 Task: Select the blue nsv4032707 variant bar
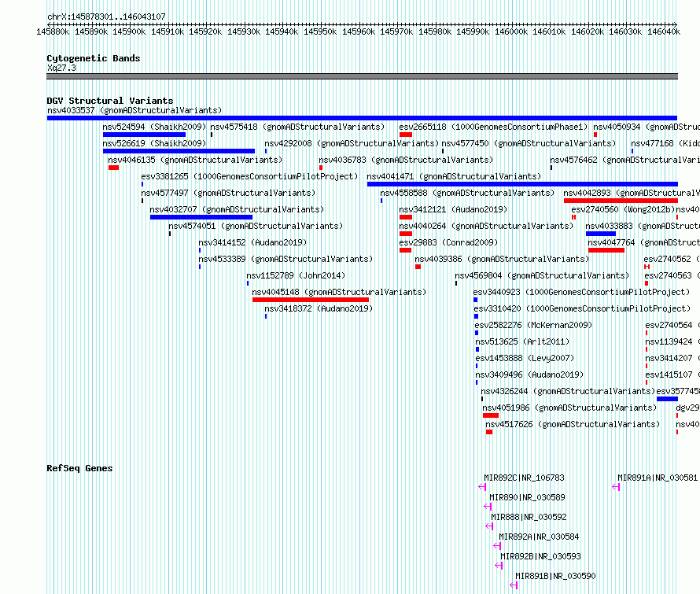(201, 217)
